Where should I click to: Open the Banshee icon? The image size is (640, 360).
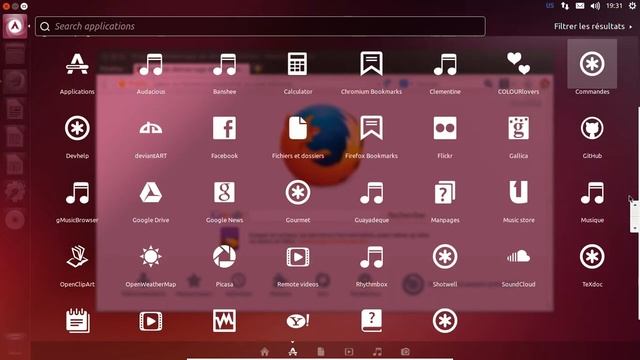pyautogui.click(x=224, y=64)
